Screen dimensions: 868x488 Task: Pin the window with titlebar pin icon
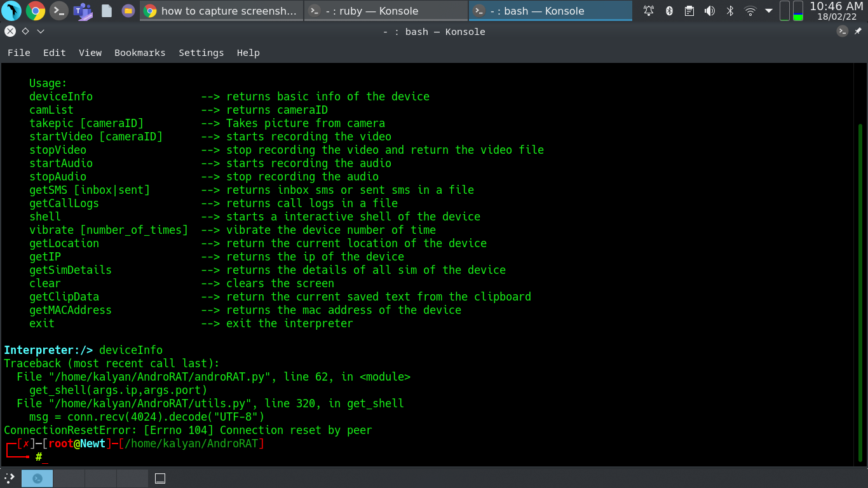pos(858,31)
